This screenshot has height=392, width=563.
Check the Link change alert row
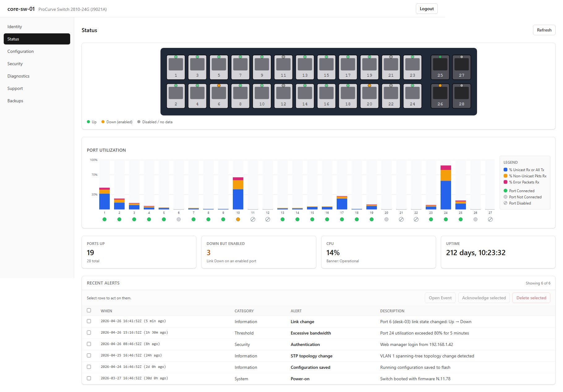tap(89, 321)
